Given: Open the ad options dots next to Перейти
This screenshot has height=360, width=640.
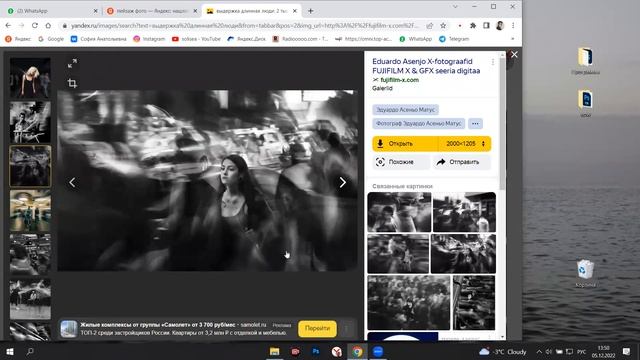Looking at the screenshot, I should point(347,329).
